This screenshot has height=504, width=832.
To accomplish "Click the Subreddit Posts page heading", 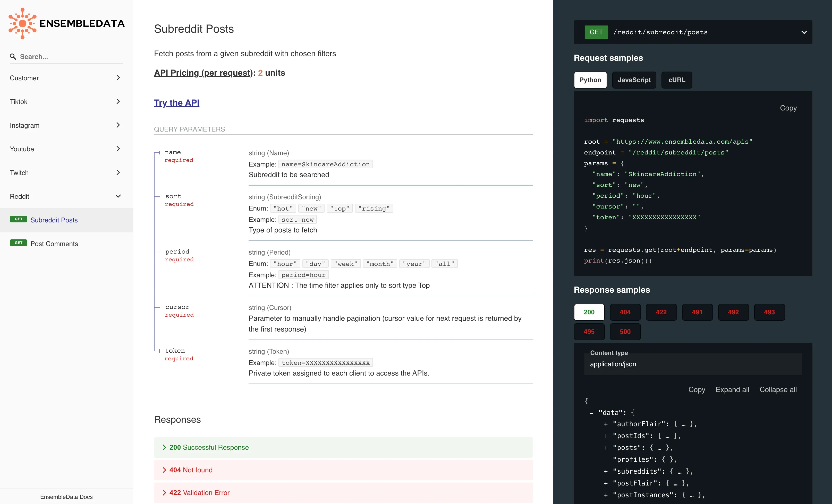I will click(194, 29).
